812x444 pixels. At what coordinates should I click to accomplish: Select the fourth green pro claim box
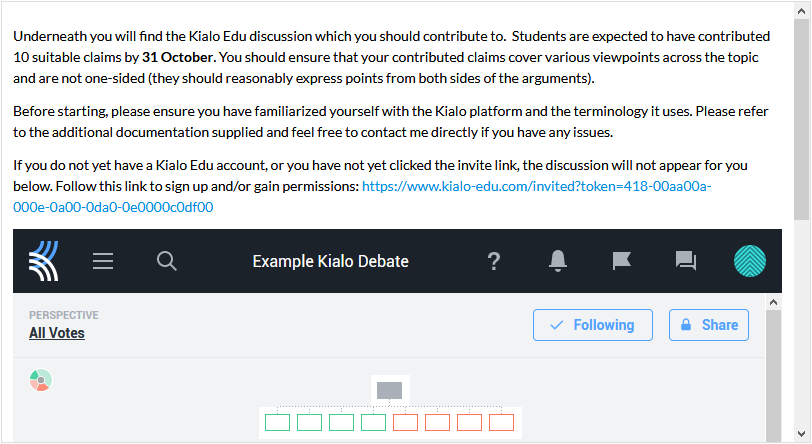click(373, 422)
